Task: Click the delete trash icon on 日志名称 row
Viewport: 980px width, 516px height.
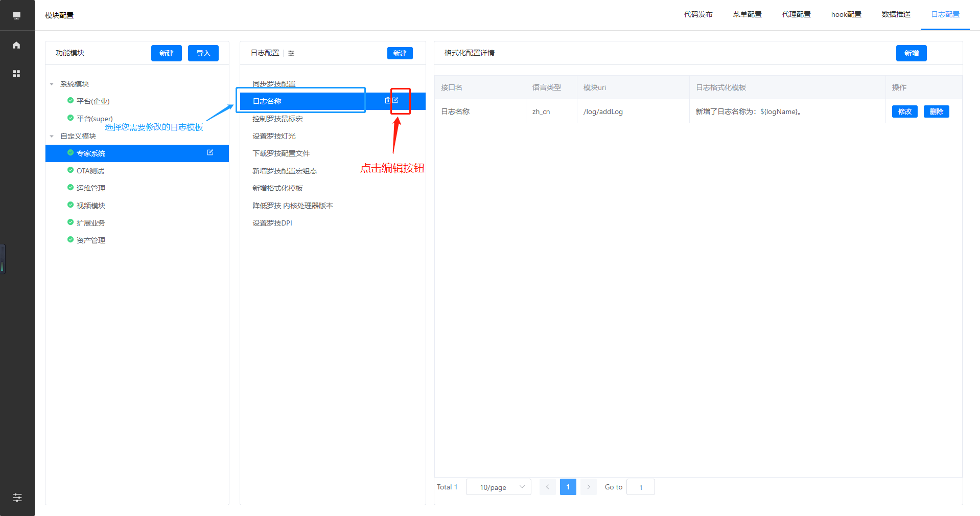Action: tap(387, 101)
